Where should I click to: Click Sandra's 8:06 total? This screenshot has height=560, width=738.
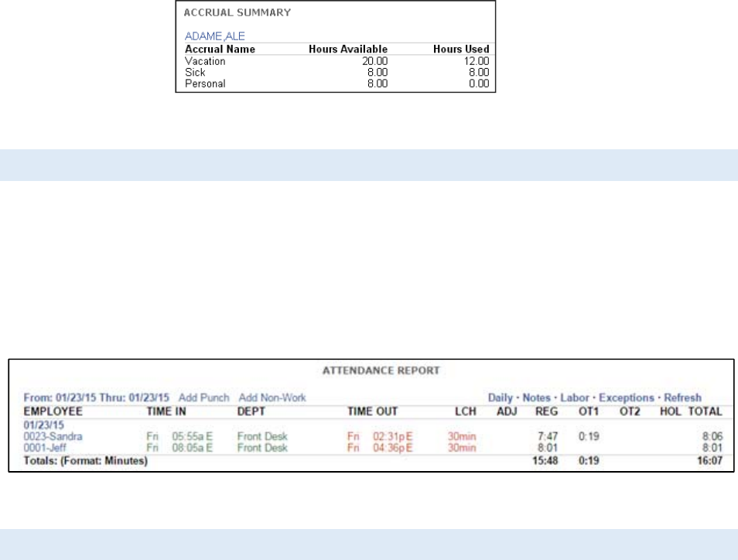point(712,436)
